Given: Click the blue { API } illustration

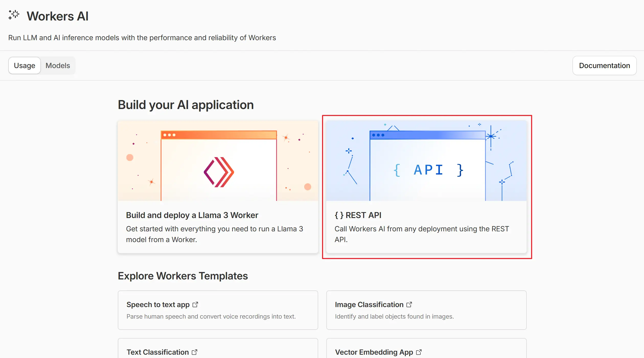Looking at the screenshot, I should click(x=428, y=170).
